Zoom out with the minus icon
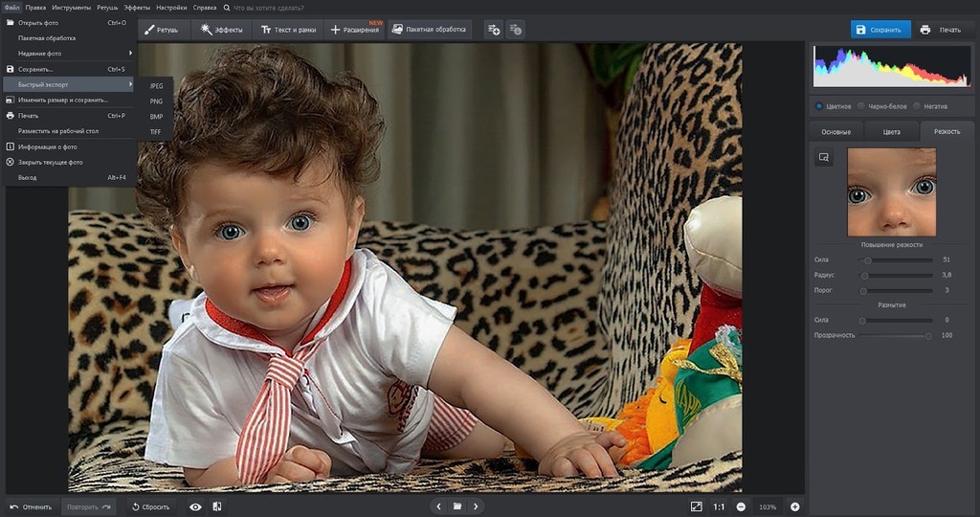The image size is (980, 517). pyautogui.click(x=741, y=506)
